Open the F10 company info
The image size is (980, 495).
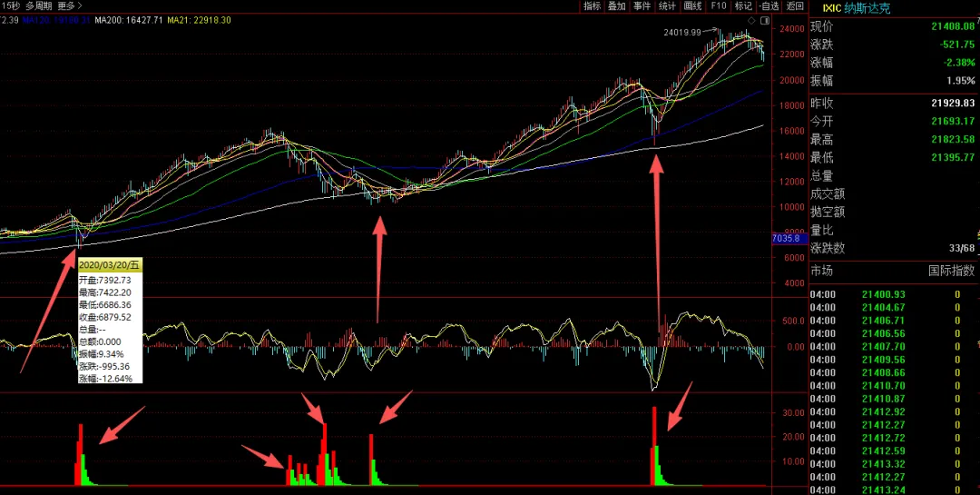(718, 6)
